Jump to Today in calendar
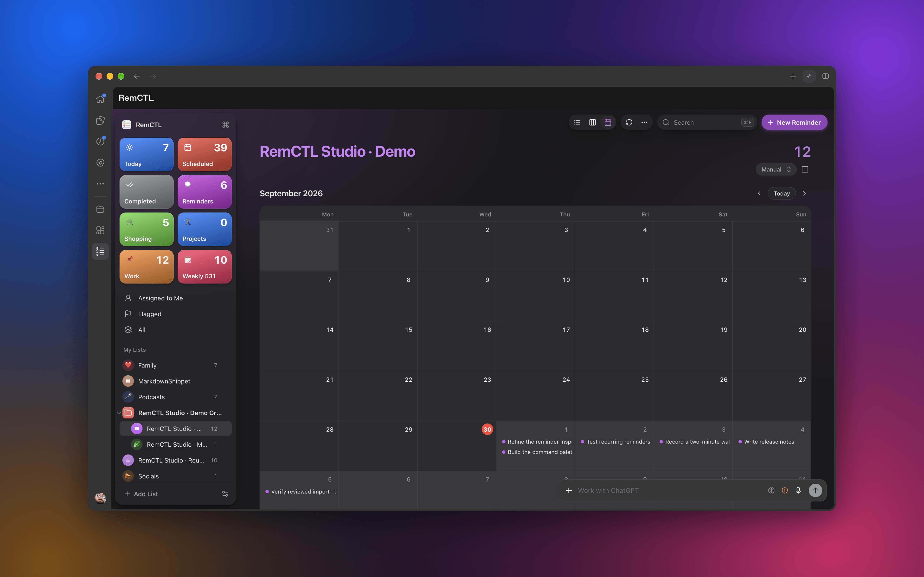 point(782,193)
